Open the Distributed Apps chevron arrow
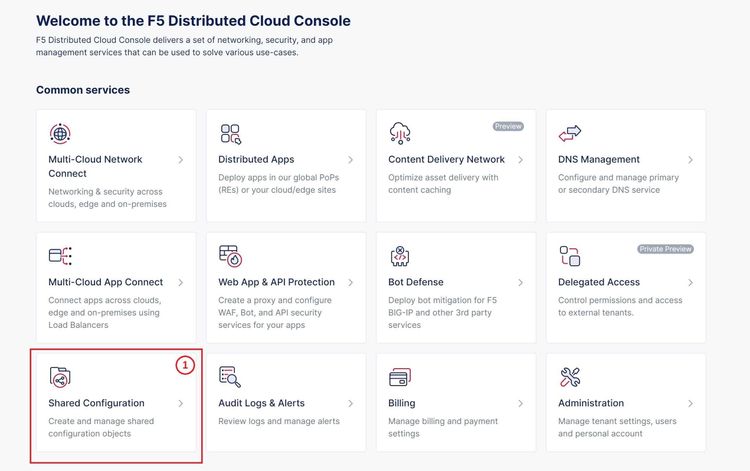The height and width of the screenshot is (471, 750). (x=351, y=160)
